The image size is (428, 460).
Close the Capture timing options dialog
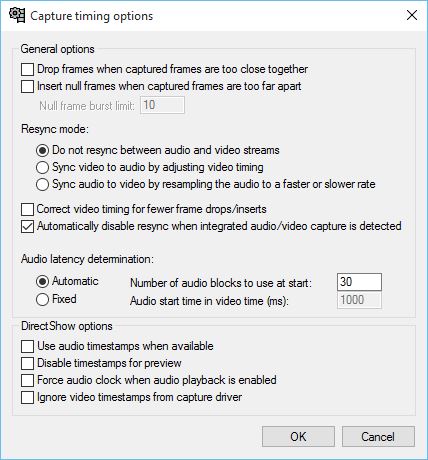pyautogui.click(x=412, y=15)
